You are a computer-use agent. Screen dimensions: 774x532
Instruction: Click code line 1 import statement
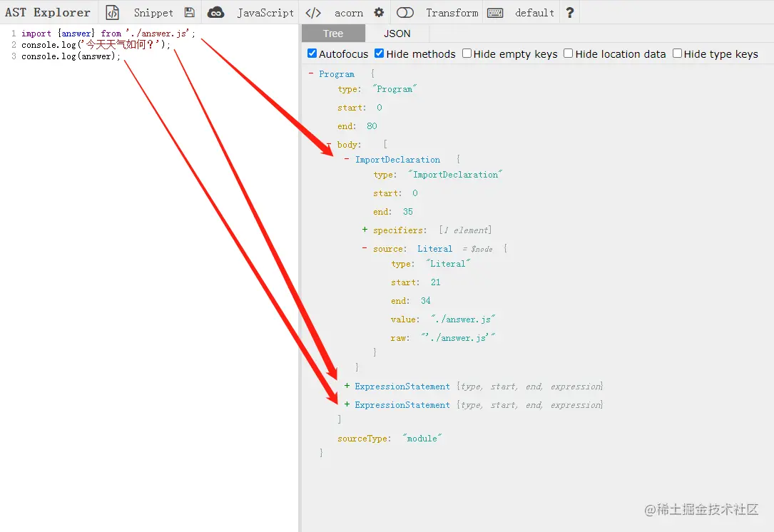108,34
